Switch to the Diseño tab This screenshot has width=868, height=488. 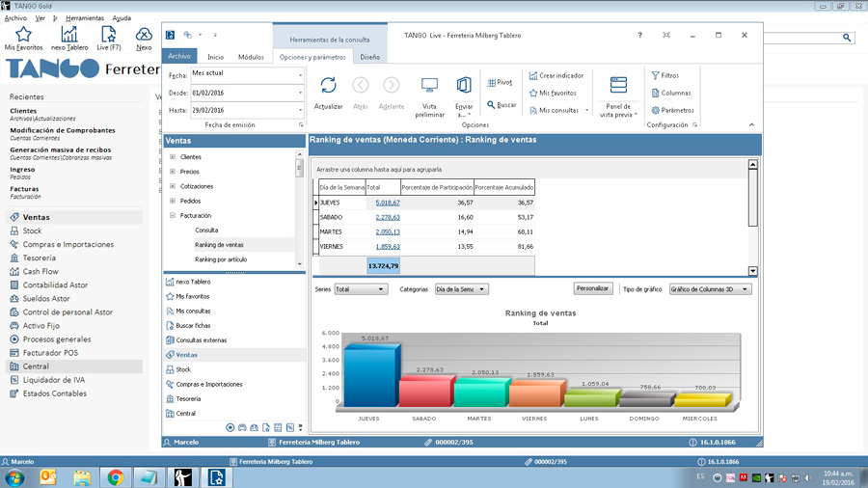(369, 57)
